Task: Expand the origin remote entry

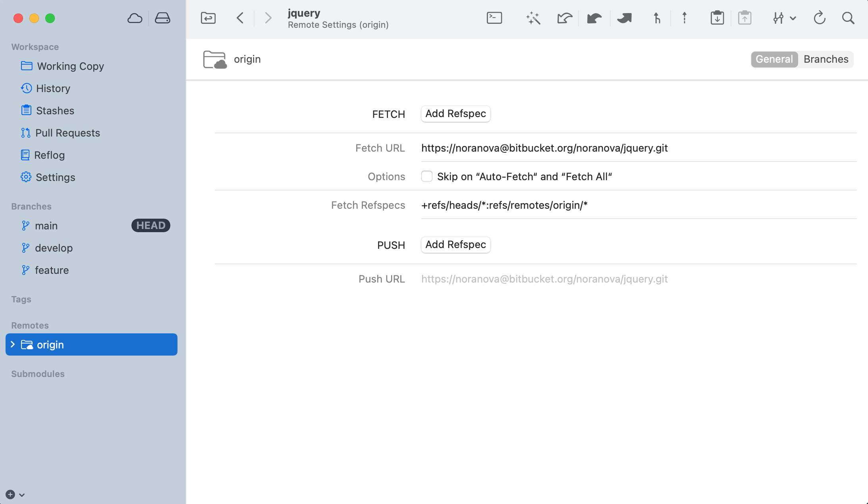Action: pos(13,344)
